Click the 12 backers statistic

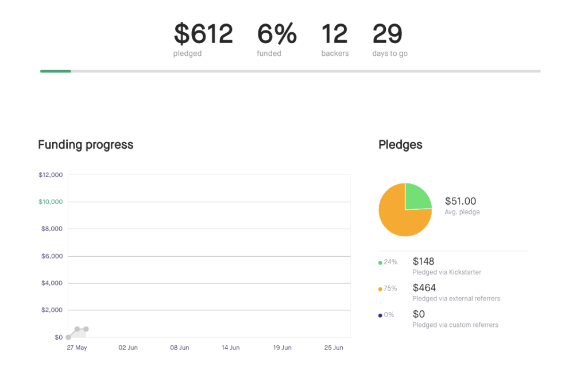(x=335, y=34)
